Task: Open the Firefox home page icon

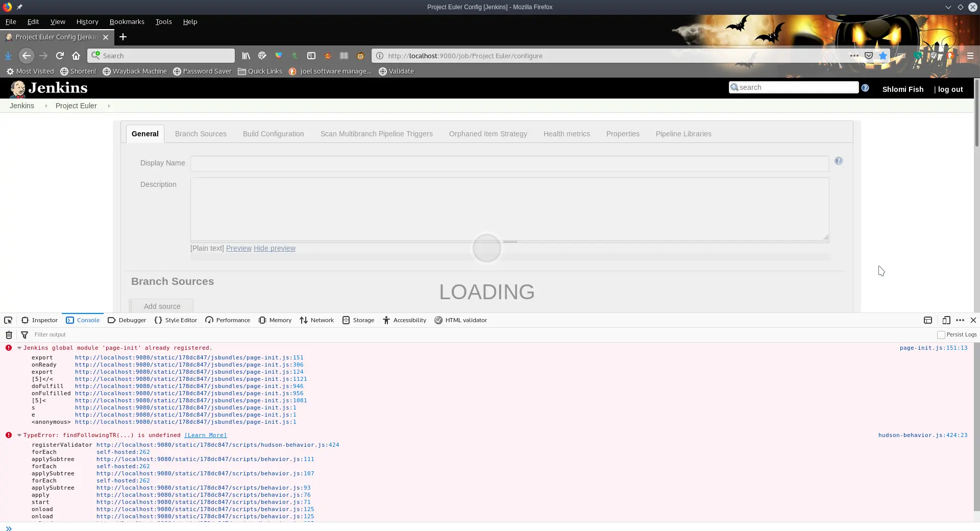Action: (76, 56)
